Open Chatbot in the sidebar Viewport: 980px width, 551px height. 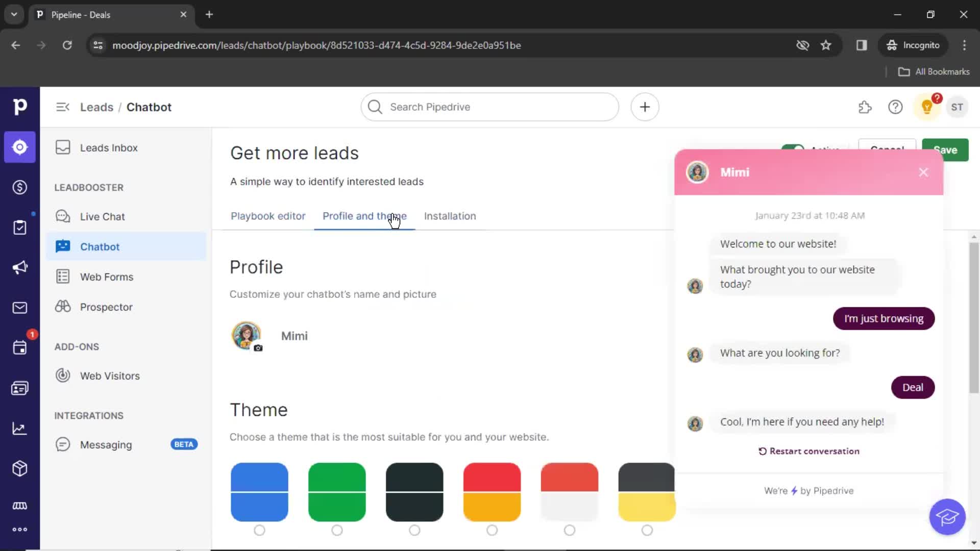(126, 247)
